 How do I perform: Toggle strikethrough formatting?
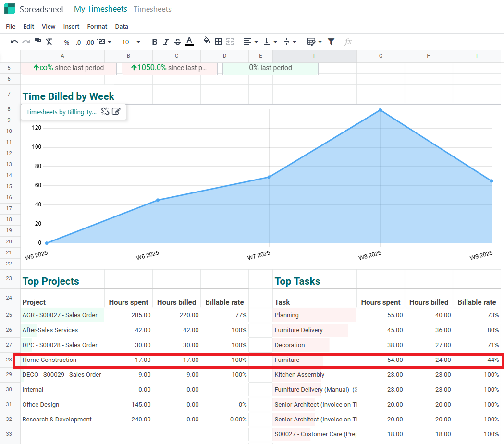click(178, 42)
